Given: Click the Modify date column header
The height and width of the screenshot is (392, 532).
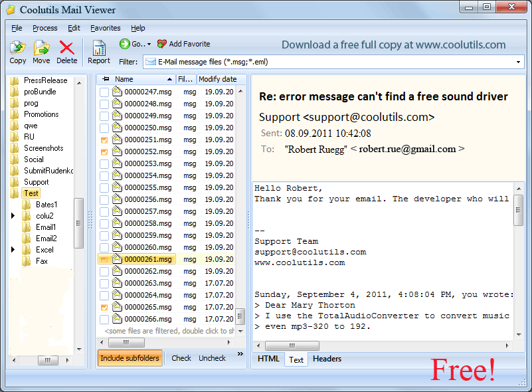Looking at the screenshot, I should pyautogui.click(x=221, y=79).
